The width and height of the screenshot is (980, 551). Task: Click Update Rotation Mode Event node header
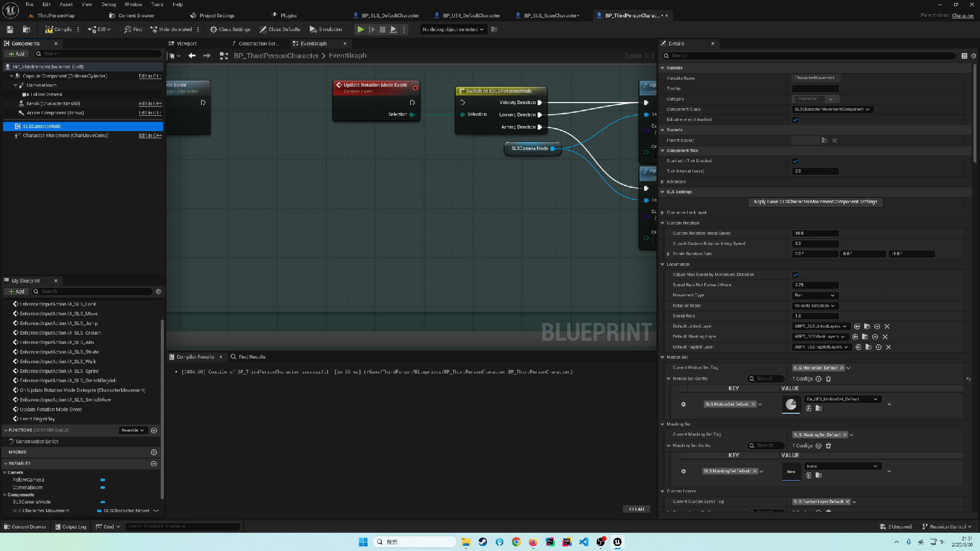point(376,88)
